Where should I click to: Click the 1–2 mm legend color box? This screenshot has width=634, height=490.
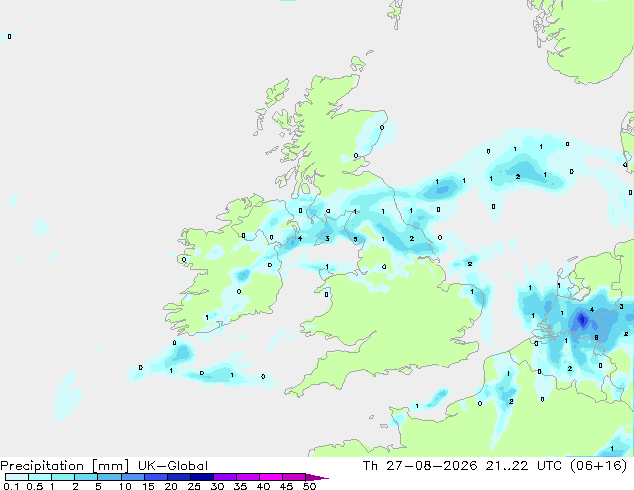tap(63, 477)
